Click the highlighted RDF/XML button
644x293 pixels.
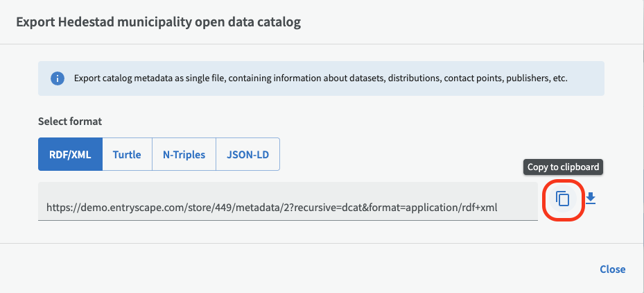tap(70, 154)
